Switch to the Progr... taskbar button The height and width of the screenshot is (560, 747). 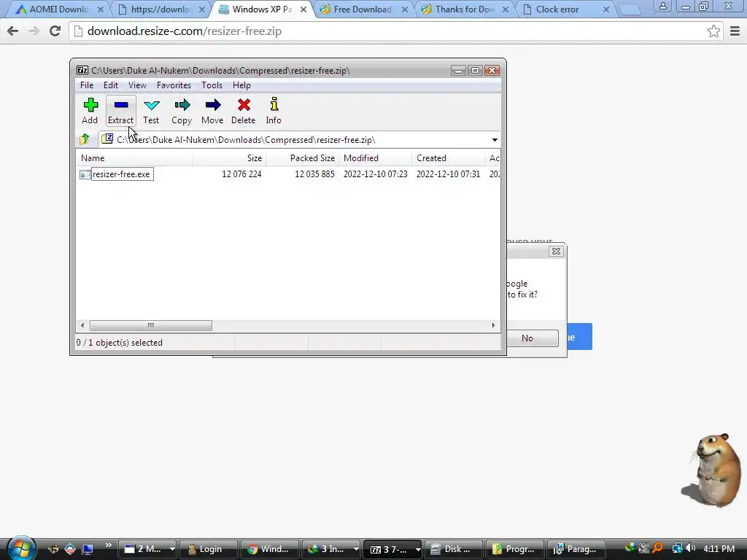click(515, 549)
